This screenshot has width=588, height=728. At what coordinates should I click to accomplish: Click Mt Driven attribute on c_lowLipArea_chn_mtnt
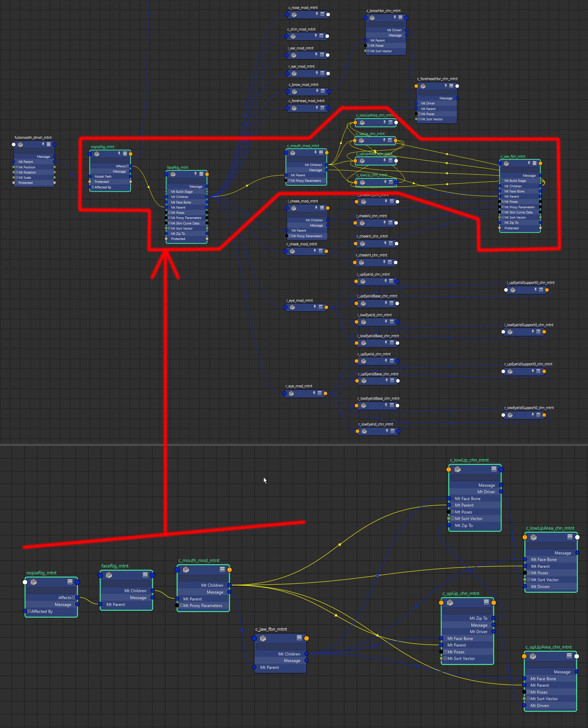540,586
